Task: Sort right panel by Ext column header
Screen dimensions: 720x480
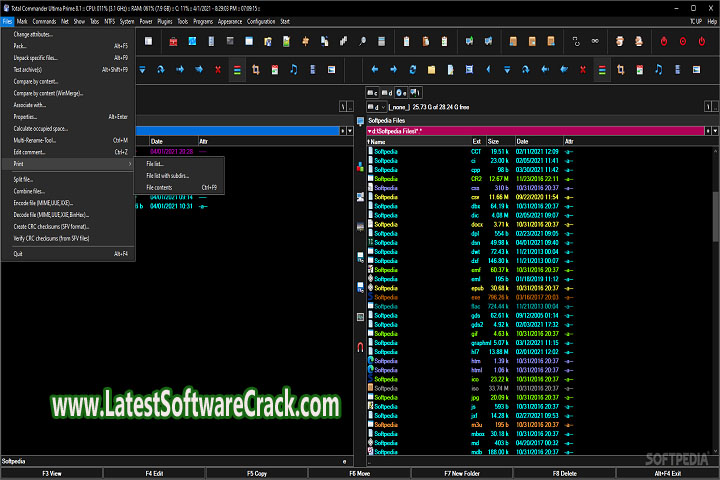Action: pos(478,141)
